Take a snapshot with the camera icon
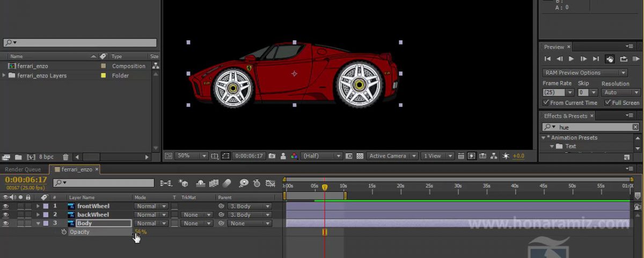The width and height of the screenshot is (644, 258). [272, 156]
